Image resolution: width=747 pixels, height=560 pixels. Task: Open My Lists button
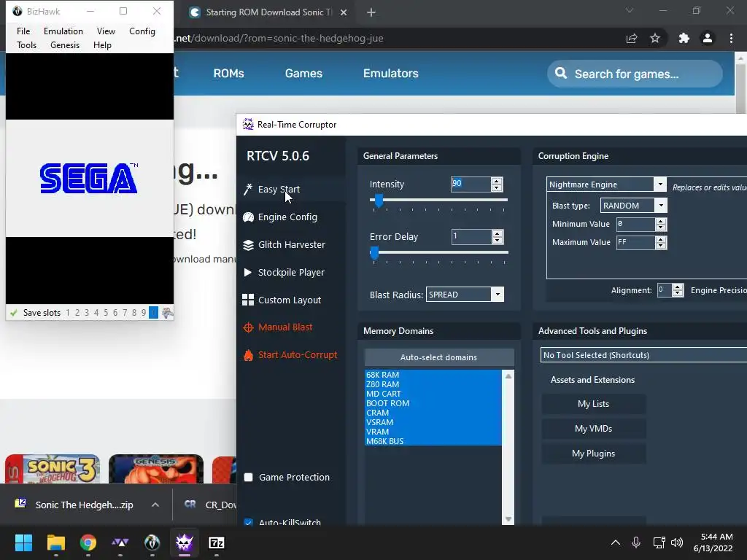coord(594,404)
